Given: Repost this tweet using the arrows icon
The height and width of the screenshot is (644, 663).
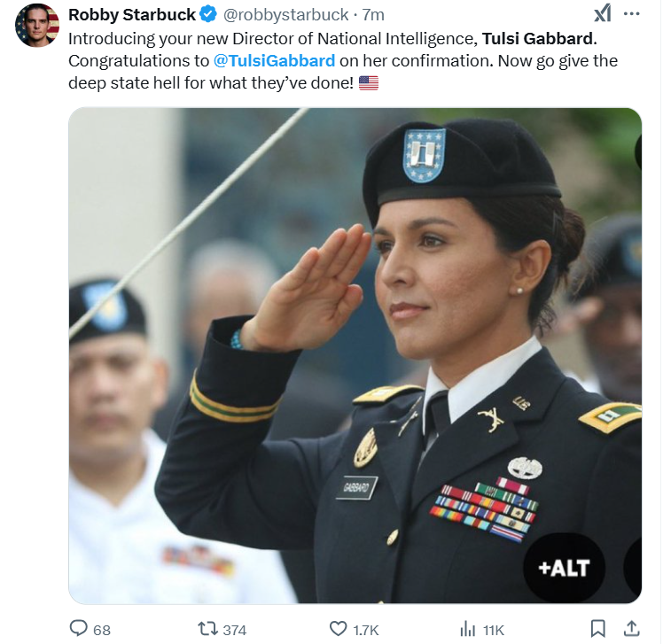Looking at the screenshot, I should click(207, 629).
